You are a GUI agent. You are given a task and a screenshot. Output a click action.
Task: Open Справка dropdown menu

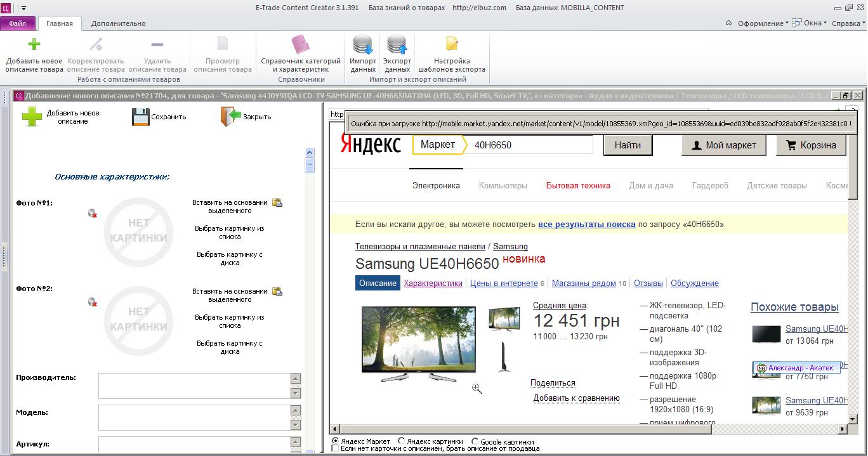pyautogui.click(x=848, y=23)
